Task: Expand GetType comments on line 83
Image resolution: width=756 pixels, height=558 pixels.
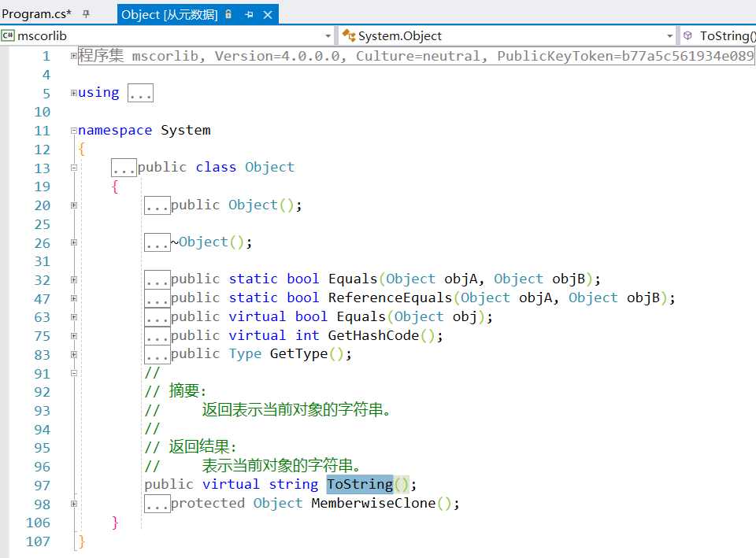Action: (74, 354)
